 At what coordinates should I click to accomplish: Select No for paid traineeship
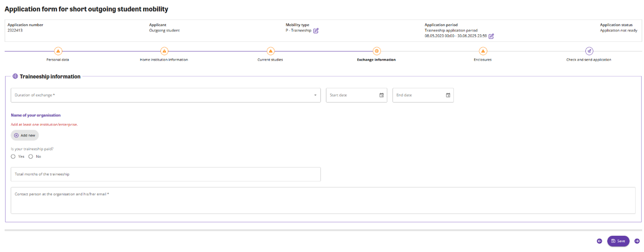31,156
